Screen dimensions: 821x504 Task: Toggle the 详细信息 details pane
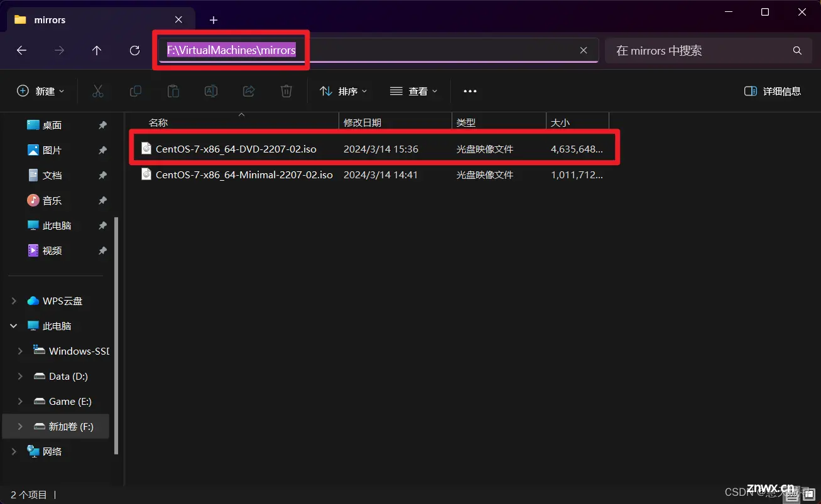[773, 91]
